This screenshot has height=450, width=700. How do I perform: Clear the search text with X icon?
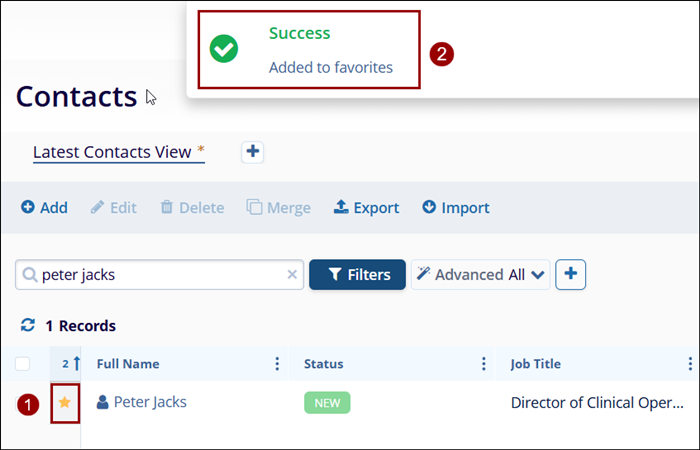(x=292, y=275)
